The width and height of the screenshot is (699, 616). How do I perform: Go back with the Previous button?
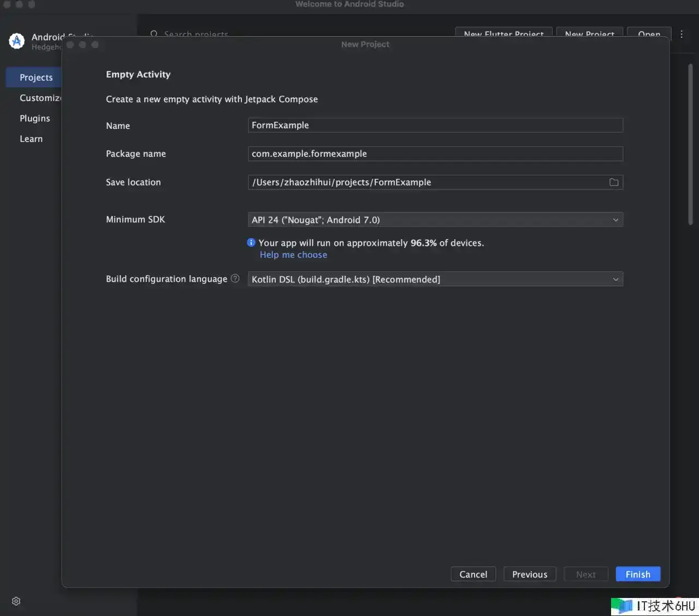(529, 574)
